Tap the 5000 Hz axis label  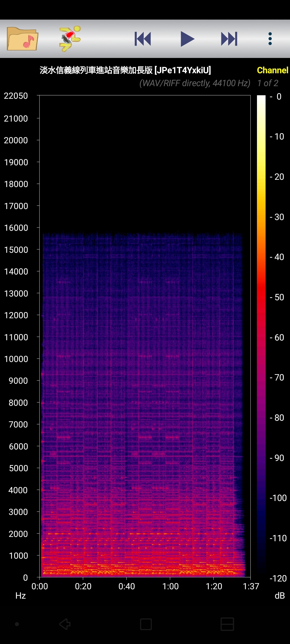tap(19, 468)
